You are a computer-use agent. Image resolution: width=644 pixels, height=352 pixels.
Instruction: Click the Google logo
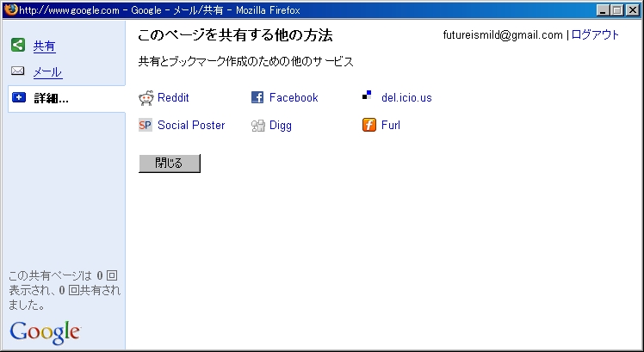coord(45,332)
